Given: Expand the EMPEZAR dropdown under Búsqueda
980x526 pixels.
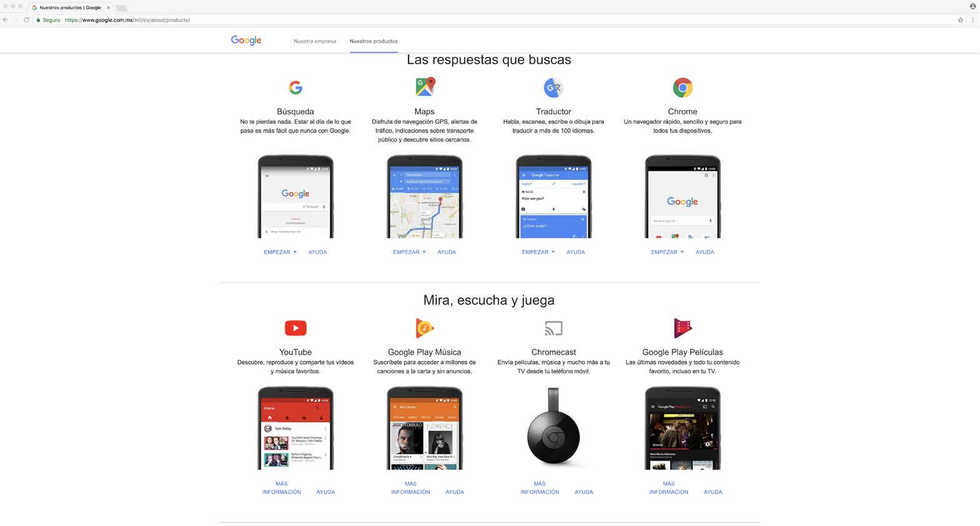Looking at the screenshot, I should coord(280,252).
